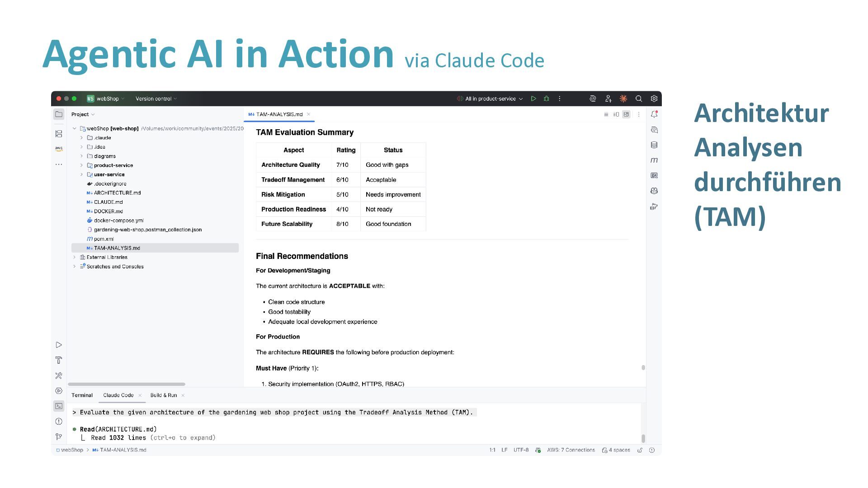Click the '4 spaces' indent setting in status bar
868x488 pixels.
[x=618, y=450]
